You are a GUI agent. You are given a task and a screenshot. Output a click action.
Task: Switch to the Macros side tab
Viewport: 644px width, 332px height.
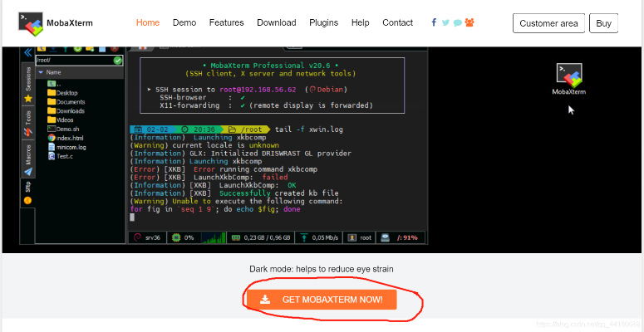point(27,153)
